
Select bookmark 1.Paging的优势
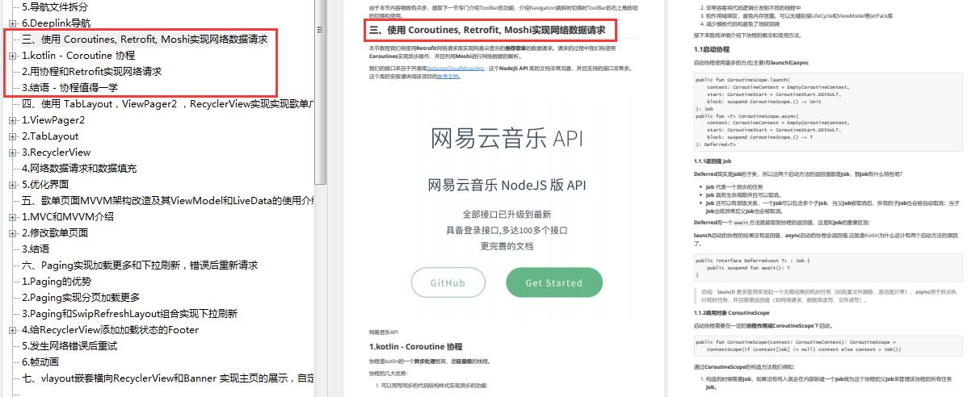pyautogui.click(x=57, y=282)
